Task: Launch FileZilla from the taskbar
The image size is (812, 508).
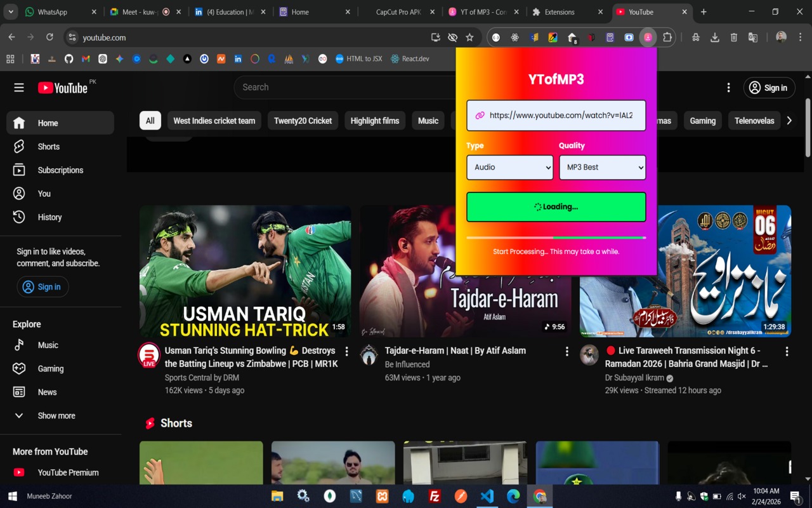Action: click(x=435, y=496)
